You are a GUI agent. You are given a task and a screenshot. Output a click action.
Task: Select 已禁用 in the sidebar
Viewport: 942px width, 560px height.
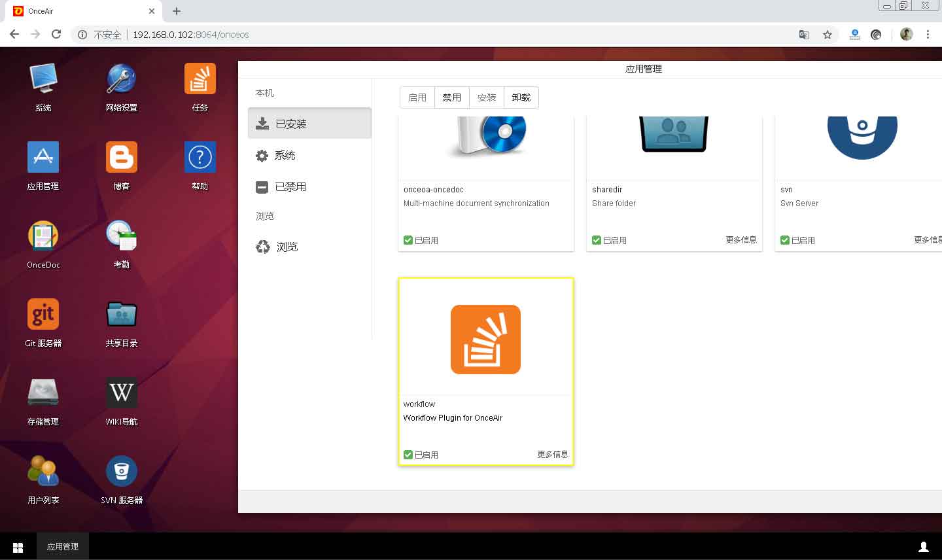pyautogui.click(x=290, y=187)
